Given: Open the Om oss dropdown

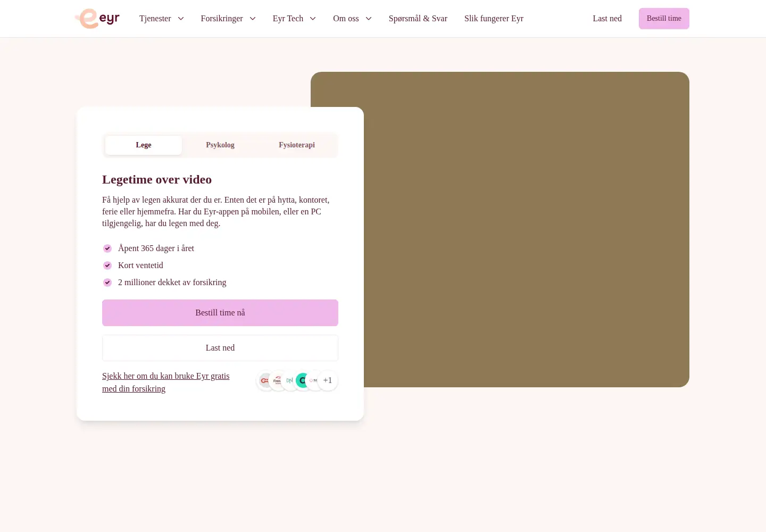Looking at the screenshot, I should (352, 19).
